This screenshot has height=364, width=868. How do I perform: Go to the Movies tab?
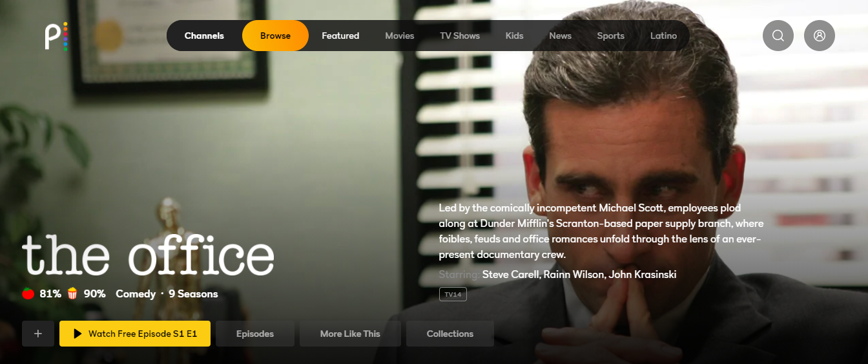point(400,36)
